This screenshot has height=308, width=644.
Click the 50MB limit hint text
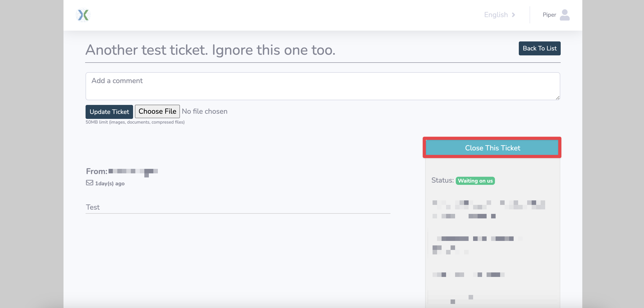point(135,122)
